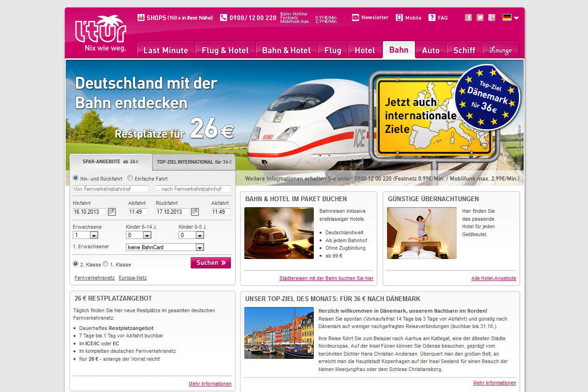The width and height of the screenshot is (588, 392).
Task: Open the Alle Hotel-Angebote link
Action: click(x=493, y=279)
